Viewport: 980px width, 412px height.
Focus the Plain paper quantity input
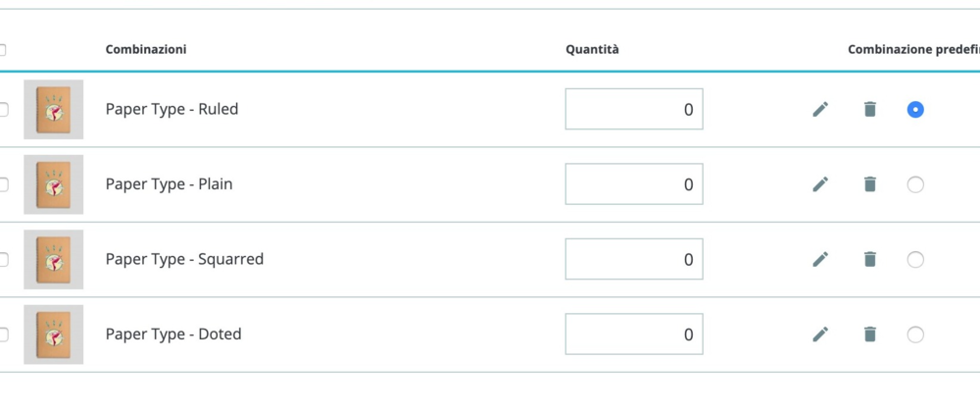(x=633, y=183)
